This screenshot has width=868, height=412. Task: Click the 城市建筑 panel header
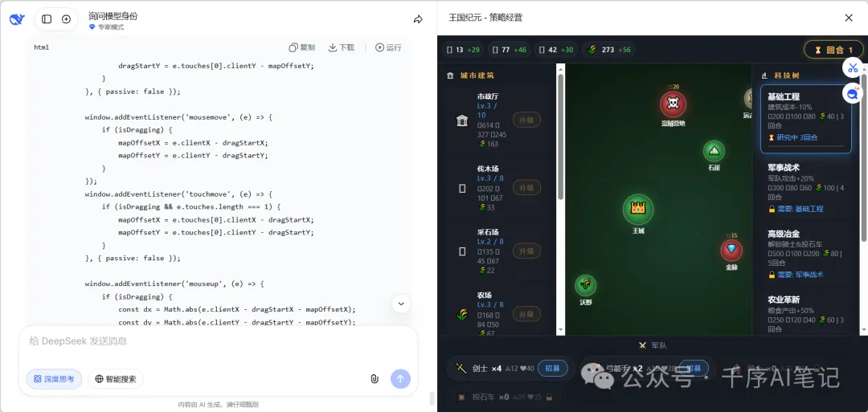(x=477, y=75)
